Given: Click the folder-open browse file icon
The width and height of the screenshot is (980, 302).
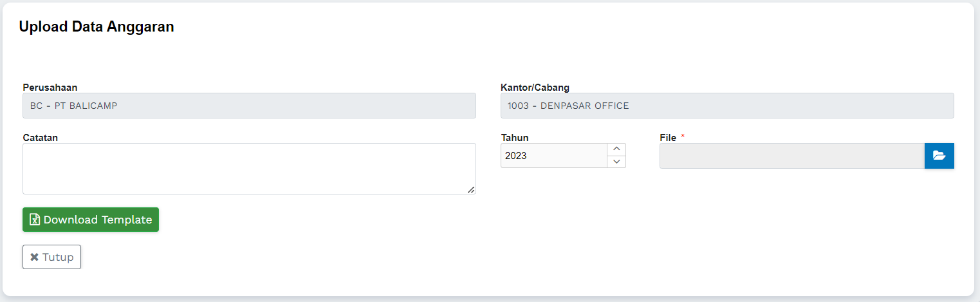Looking at the screenshot, I should pos(939,156).
